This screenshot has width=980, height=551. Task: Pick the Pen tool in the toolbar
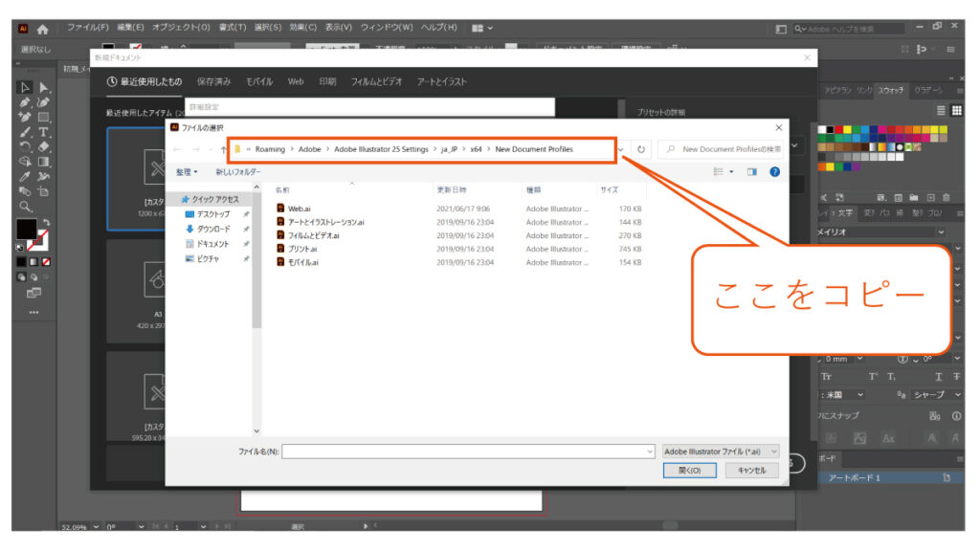pyautogui.click(x=25, y=102)
